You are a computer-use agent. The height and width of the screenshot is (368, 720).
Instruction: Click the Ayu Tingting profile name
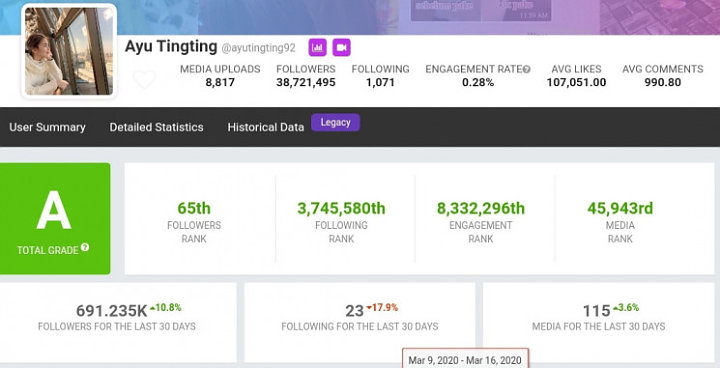tap(171, 46)
